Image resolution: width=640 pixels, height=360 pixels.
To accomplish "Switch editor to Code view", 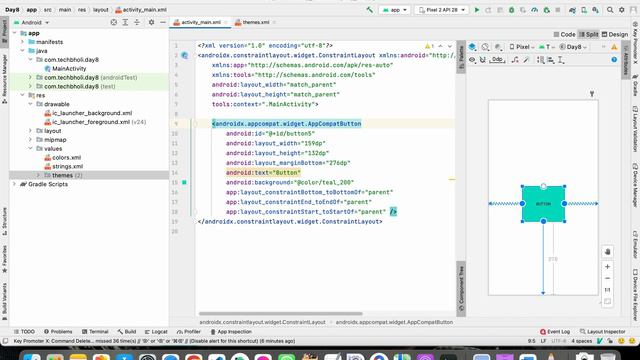I will 564,35.
